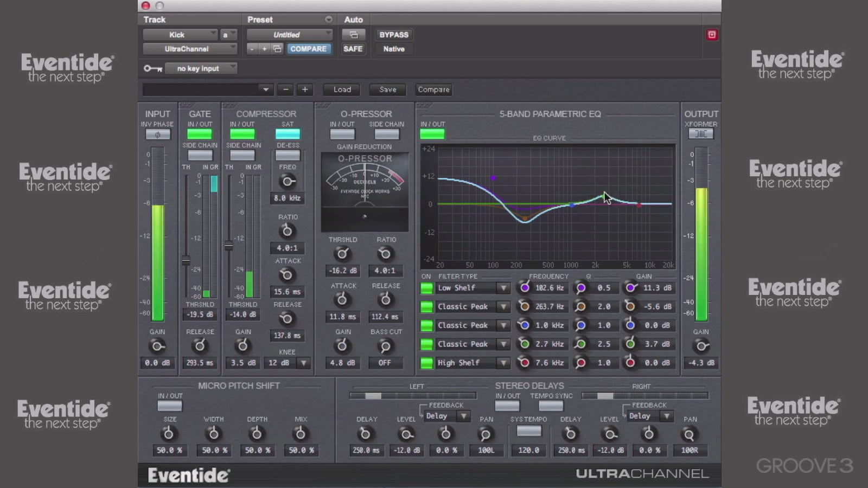
Task: Toggle Stereo Delays Tempo Sync switch
Action: coord(551,406)
